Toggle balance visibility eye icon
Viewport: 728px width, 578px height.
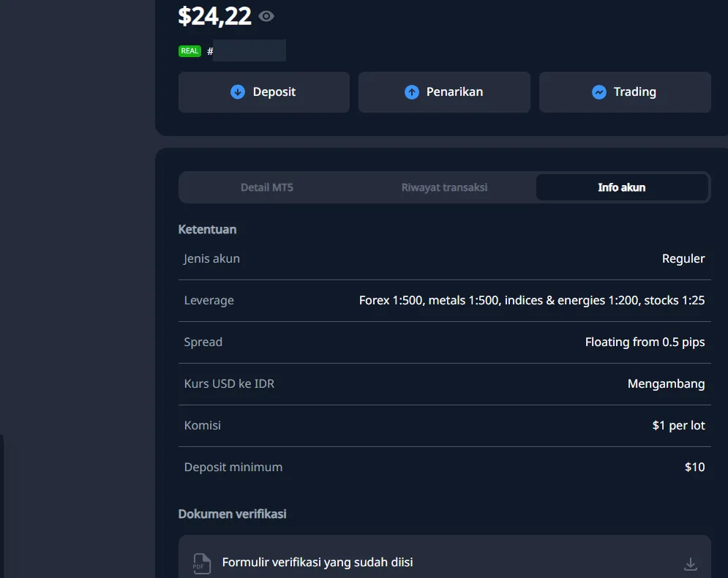click(266, 16)
